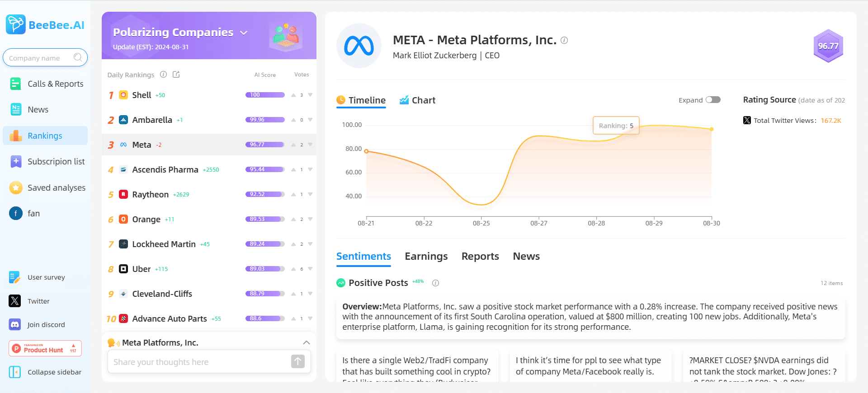Upvote Meta in rankings

[x=293, y=145]
